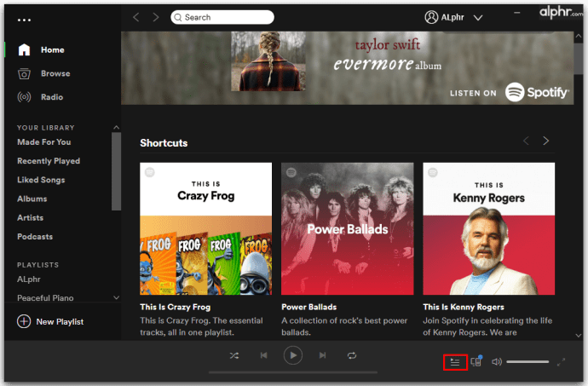588x386 pixels.
Task: Toggle repeat mode
Action: (x=352, y=355)
